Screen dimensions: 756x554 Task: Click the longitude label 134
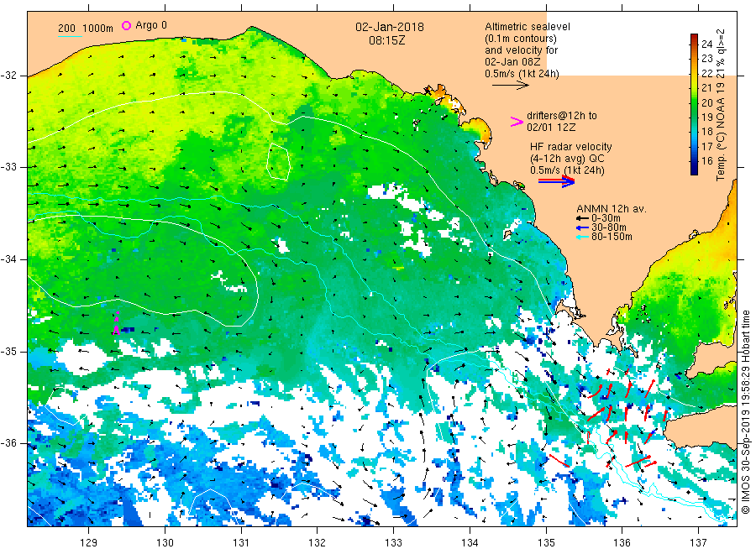(470, 543)
